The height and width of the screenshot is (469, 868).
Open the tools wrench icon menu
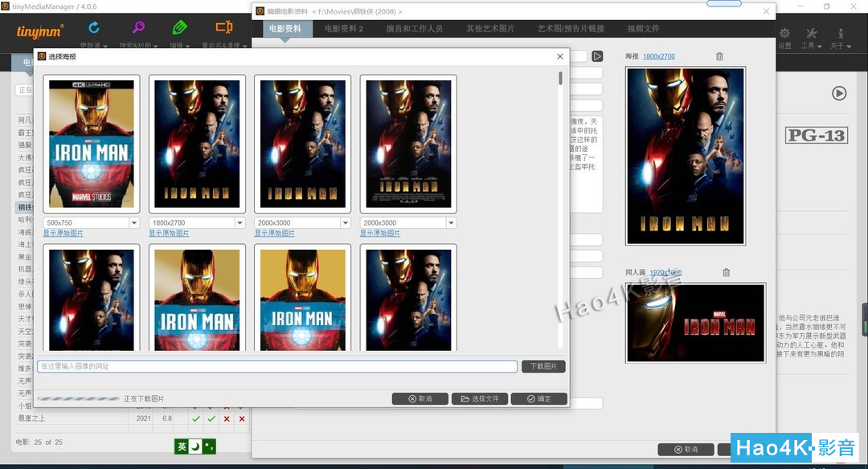811,34
